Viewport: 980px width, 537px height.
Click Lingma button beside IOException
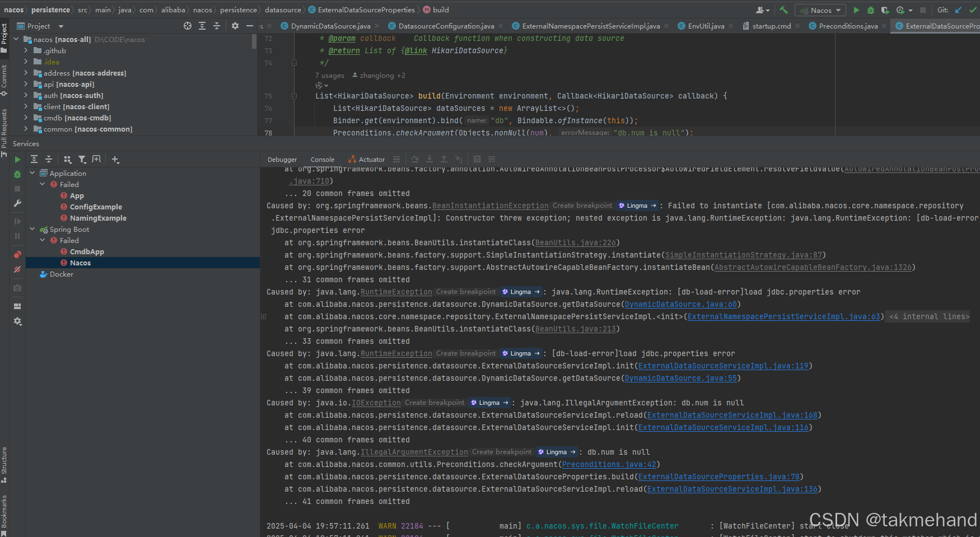coord(489,403)
